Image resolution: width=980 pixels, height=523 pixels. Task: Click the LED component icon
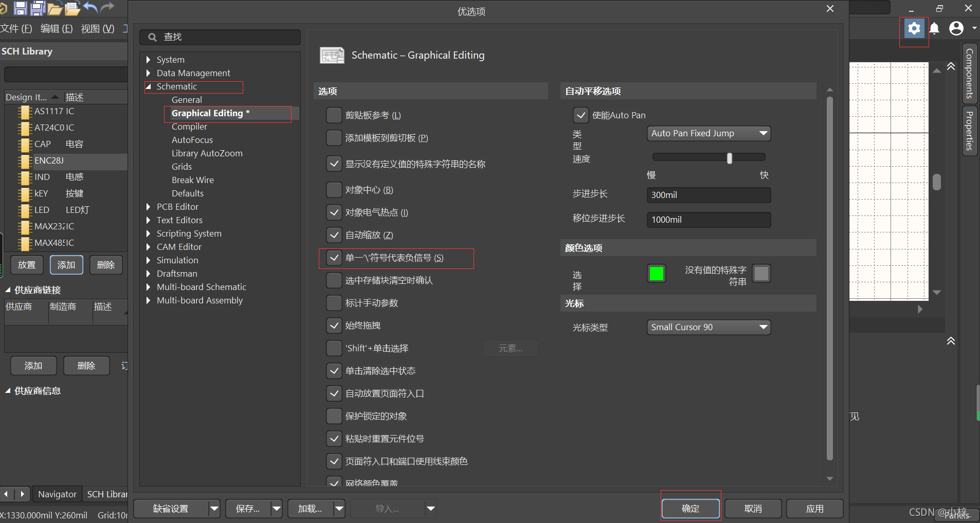tap(25, 210)
